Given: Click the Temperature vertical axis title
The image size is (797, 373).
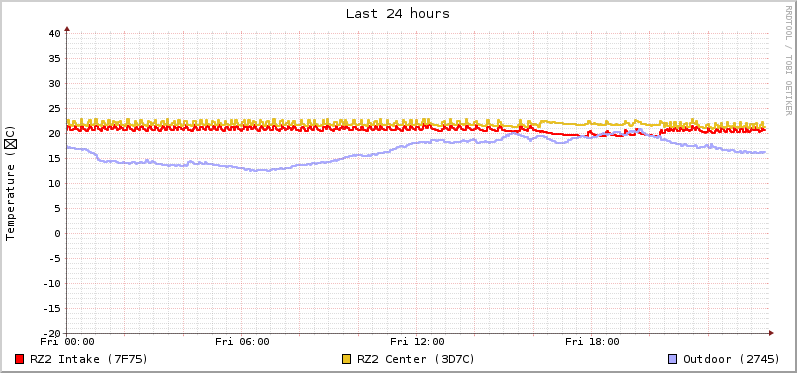Looking at the screenshot, I should (11, 183).
